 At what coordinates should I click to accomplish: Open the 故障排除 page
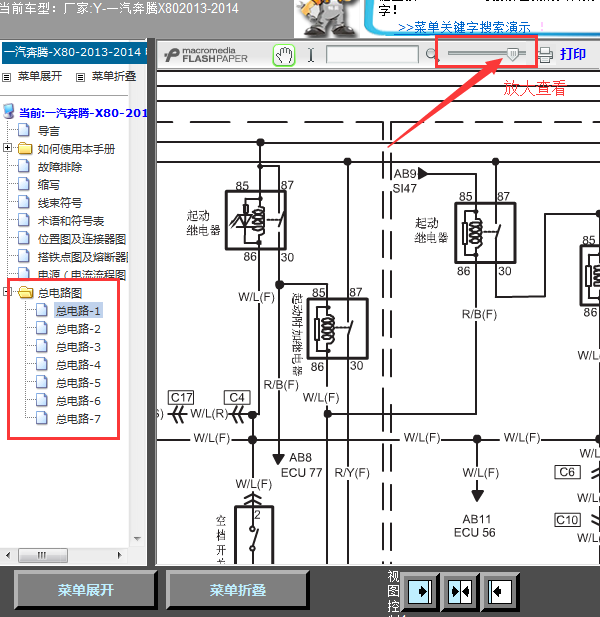(60, 167)
